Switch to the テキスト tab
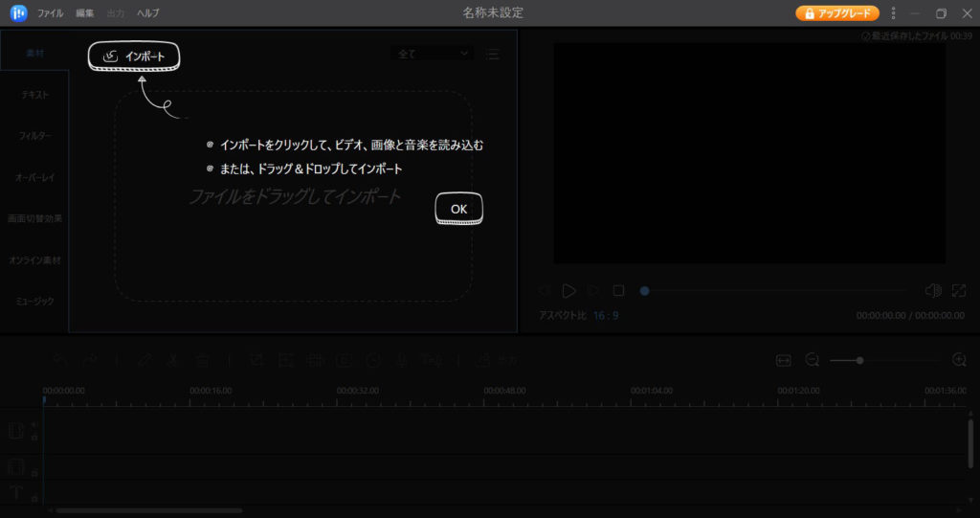 pos(34,95)
